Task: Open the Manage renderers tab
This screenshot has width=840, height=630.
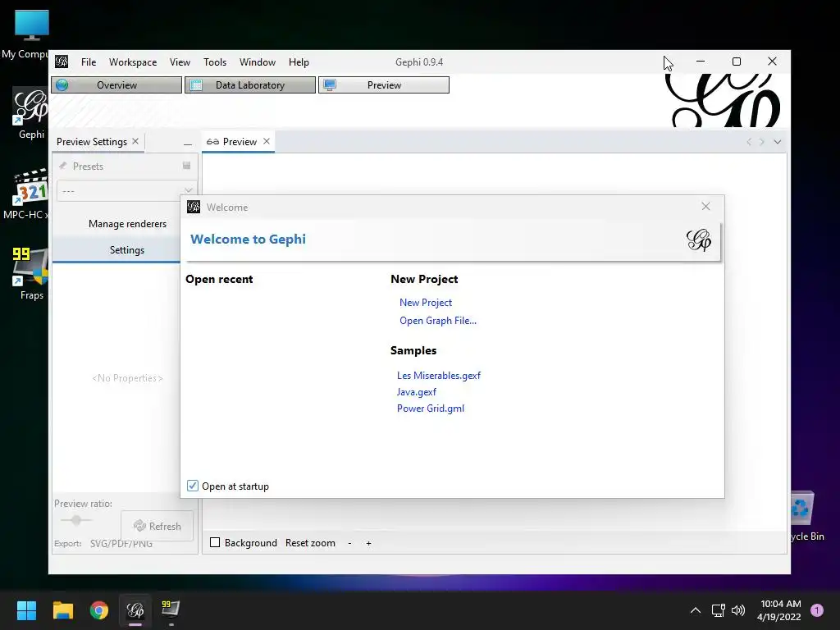Action: [x=127, y=224]
